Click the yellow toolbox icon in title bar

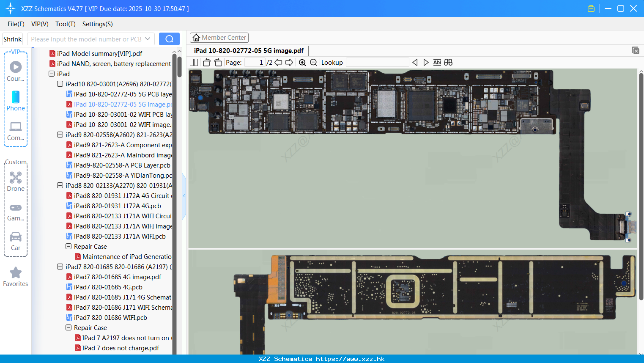click(x=591, y=8)
